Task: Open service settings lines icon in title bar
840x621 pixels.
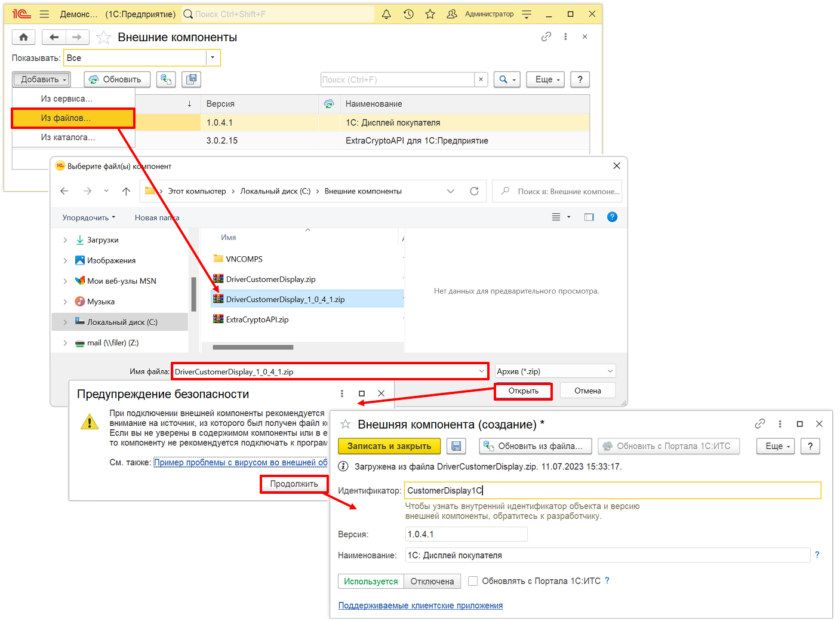Action: [x=527, y=14]
